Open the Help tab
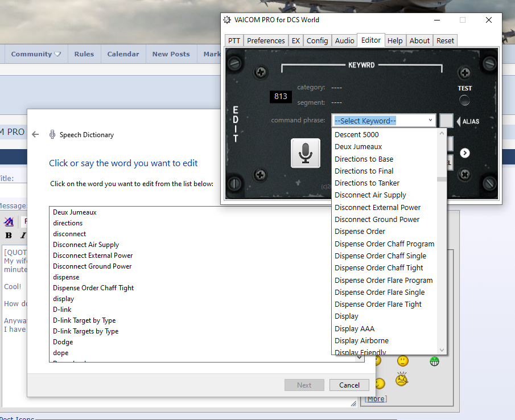Viewport: 515px width, 420px height. click(395, 41)
